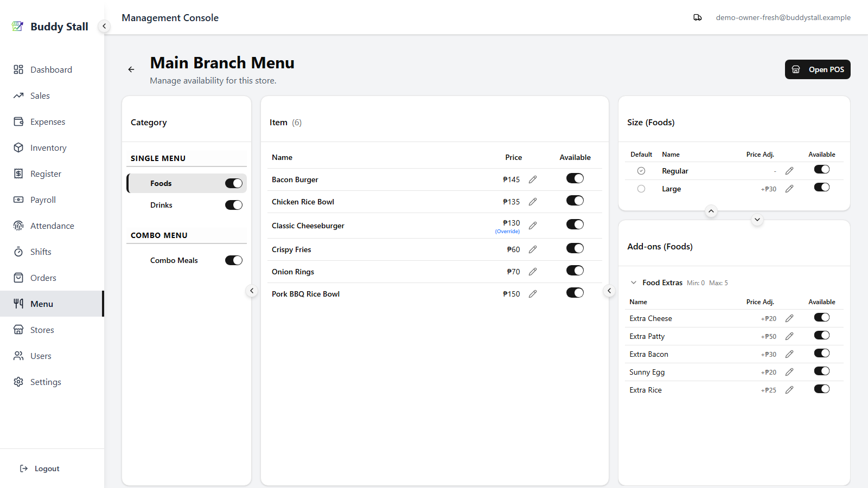Go back using the left arrow icon
Image resolution: width=868 pixels, height=488 pixels.
(131, 69)
